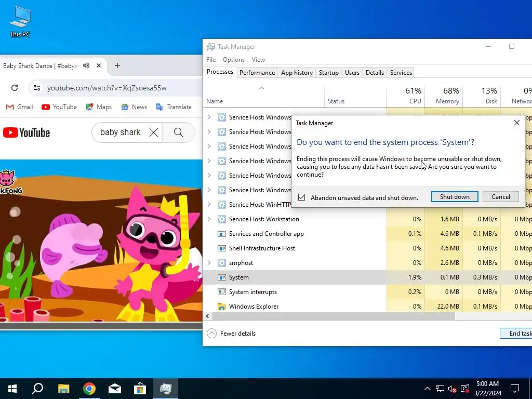Screen dimensions: 532x399
Task: Select the Processes tab
Action: 220,72
